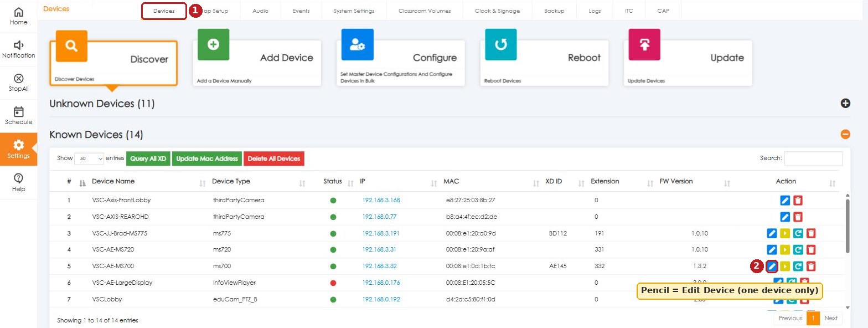Click the teal refresh icon for VSC-JJ-Brad-MS775

coord(798,233)
